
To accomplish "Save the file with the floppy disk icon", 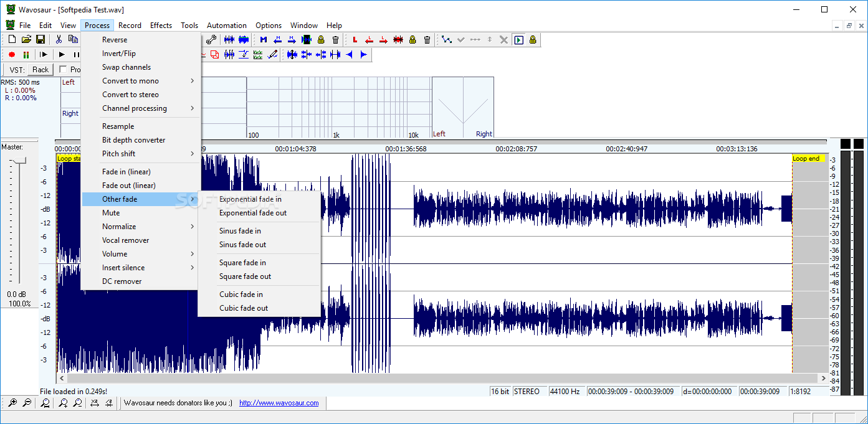I will tap(41, 39).
